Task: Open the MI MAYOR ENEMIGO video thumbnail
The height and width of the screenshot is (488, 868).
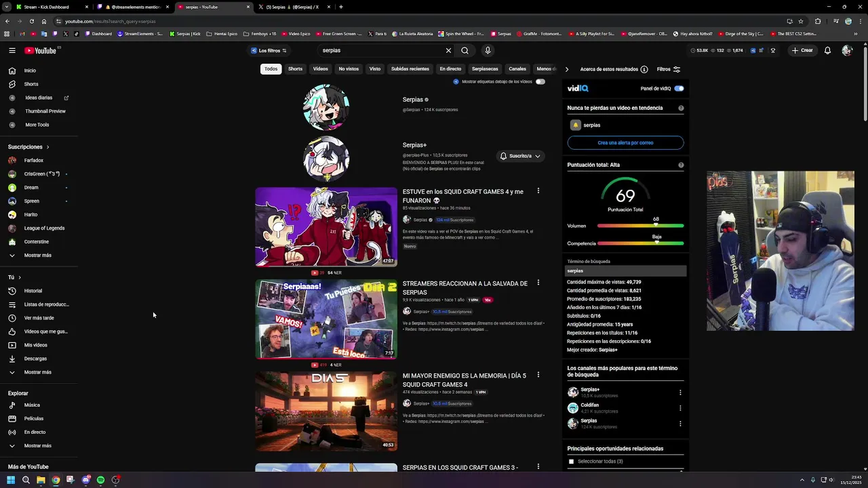Action: pos(326,411)
